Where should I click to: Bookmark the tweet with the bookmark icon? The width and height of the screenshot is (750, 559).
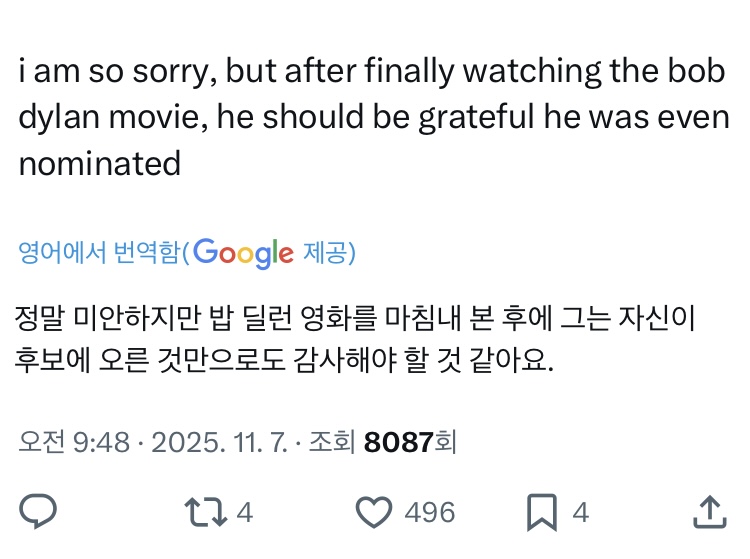[541, 513]
